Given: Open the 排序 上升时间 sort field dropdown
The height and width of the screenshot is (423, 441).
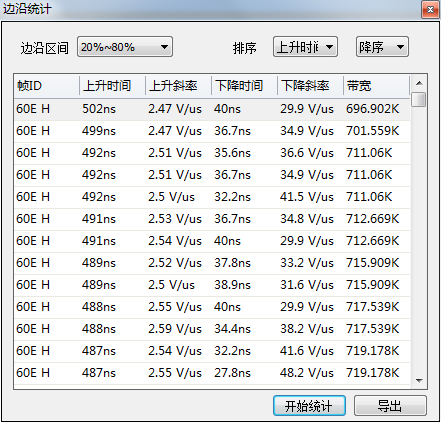Looking at the screenshot, I should 305,47.
